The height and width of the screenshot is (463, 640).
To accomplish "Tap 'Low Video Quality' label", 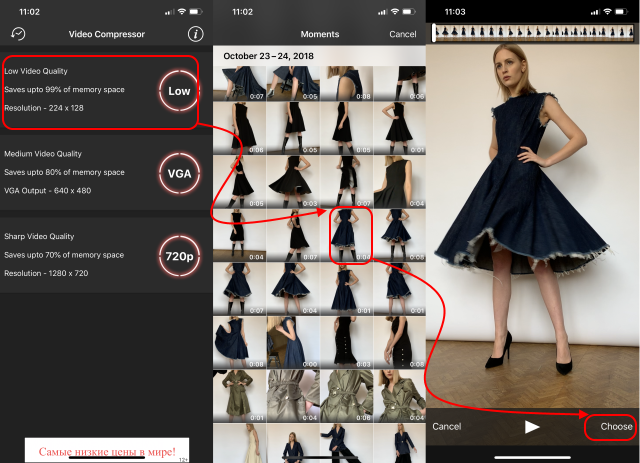I will [36, 71].
